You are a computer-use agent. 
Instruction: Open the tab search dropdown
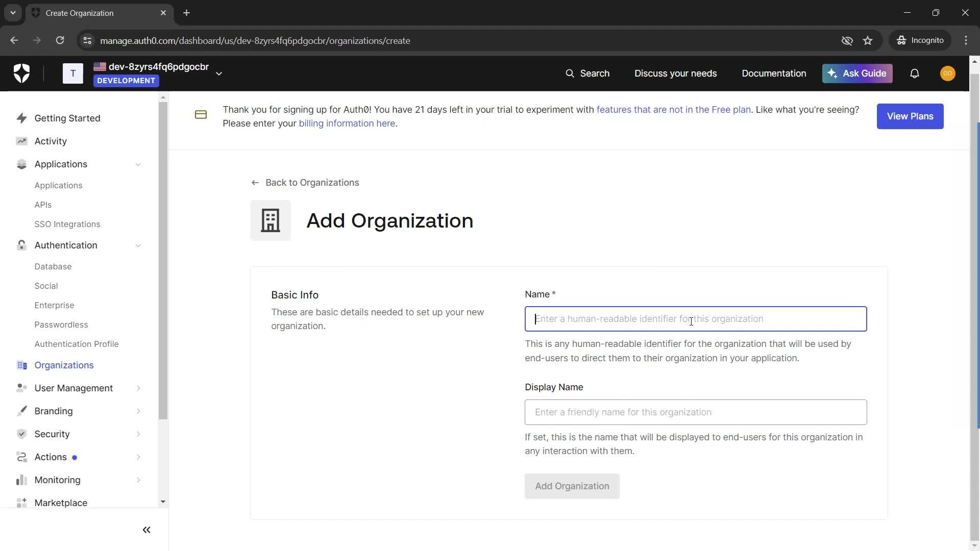[x=13, y=13]
